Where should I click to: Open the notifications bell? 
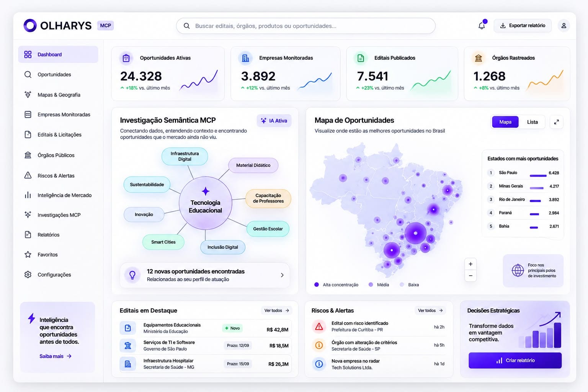[482, 26]
